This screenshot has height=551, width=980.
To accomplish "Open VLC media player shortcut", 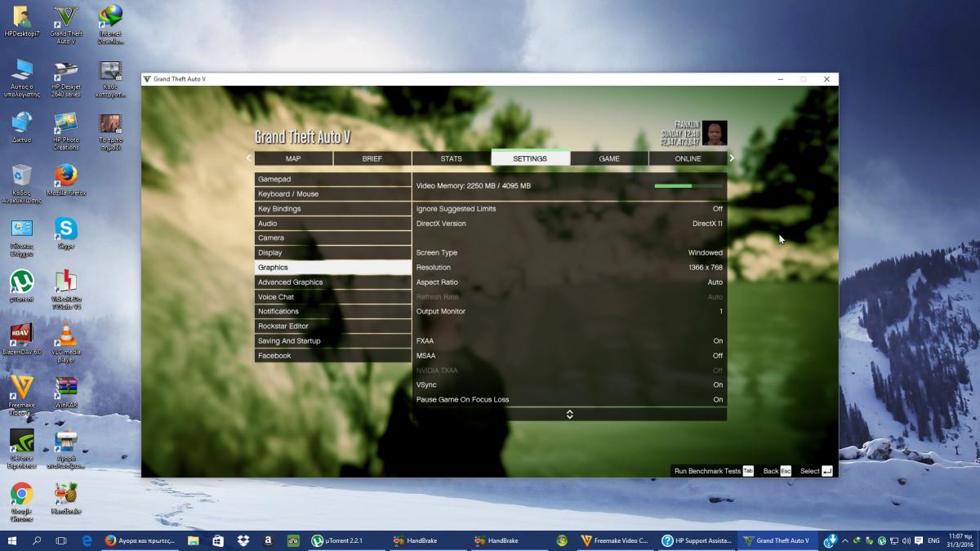I will tap(65, 343).
